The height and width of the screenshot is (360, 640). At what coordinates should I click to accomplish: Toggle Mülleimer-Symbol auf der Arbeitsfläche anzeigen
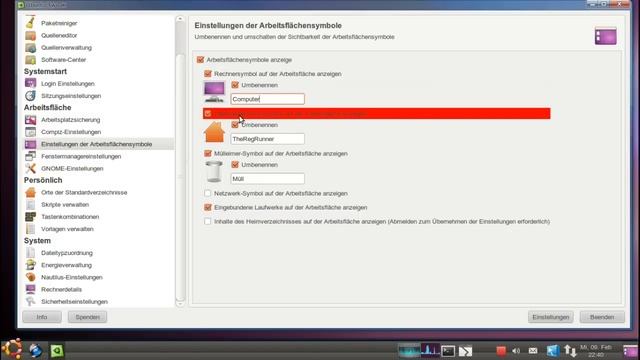pos(208,153)
